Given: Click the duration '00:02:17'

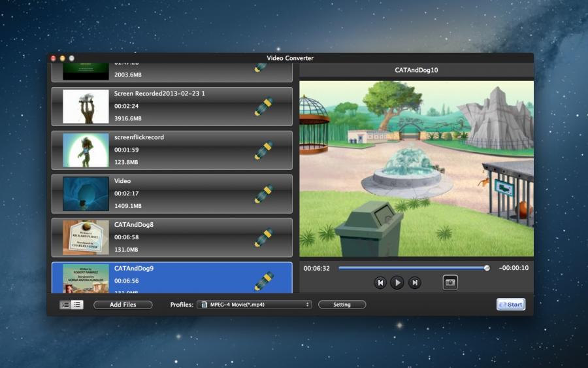Looking at the screenshot, I should 126,193.
